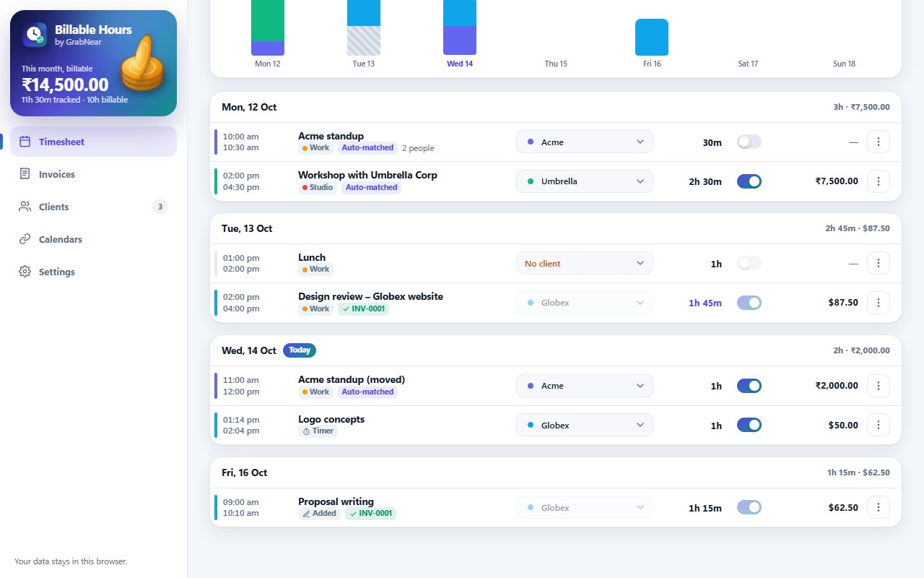Click the Calendars link icon in sidebar
The width and height of the screenshot is (924, 578).
(25, 239)
